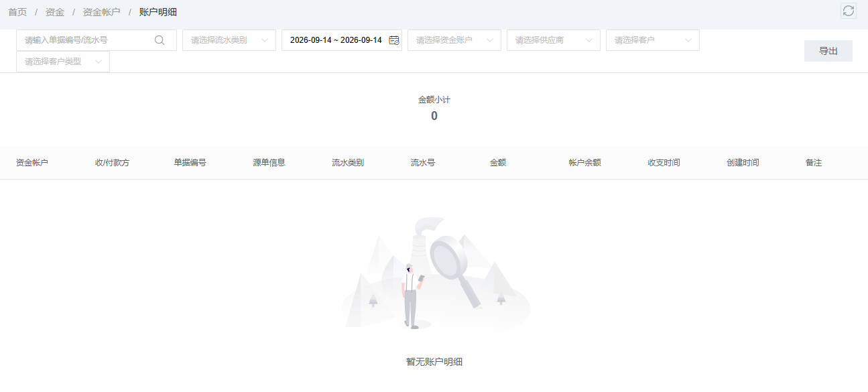Click the 金额小计 label
This screenshot has height=392, width=868.
coord(434,99)
